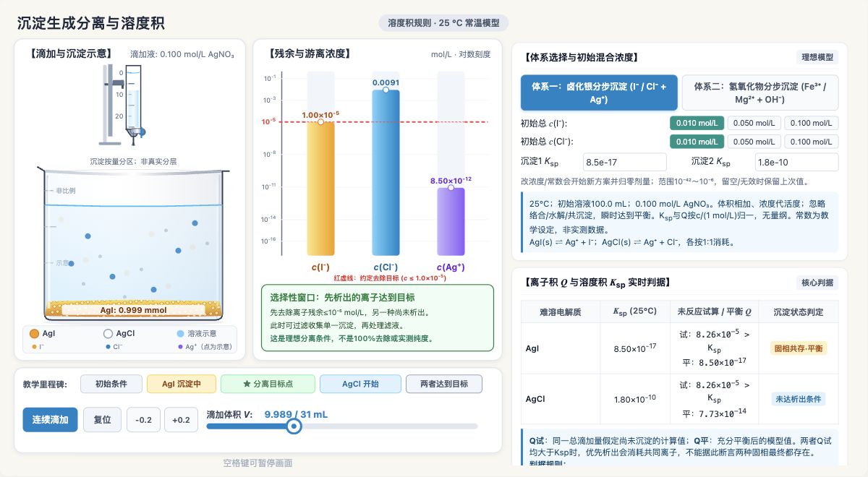Jump to AgI 沉淀中 milestone
The height and width of the screenshot is (477, 868).
[181, 384]
